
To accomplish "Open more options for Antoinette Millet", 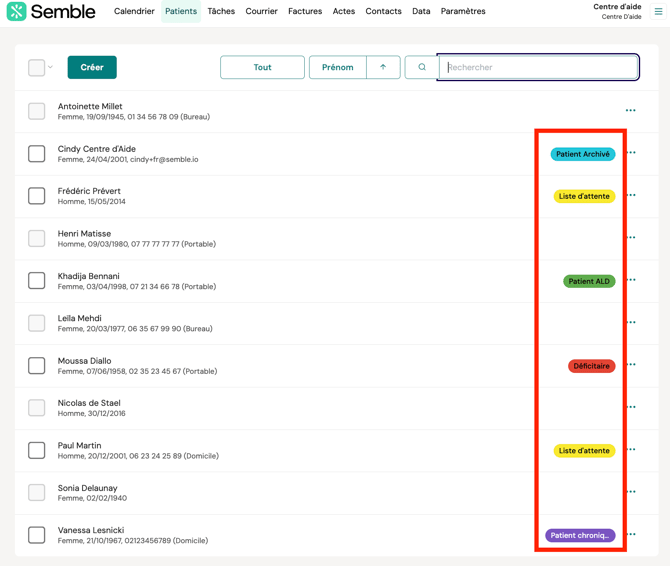I will point(631,111).
